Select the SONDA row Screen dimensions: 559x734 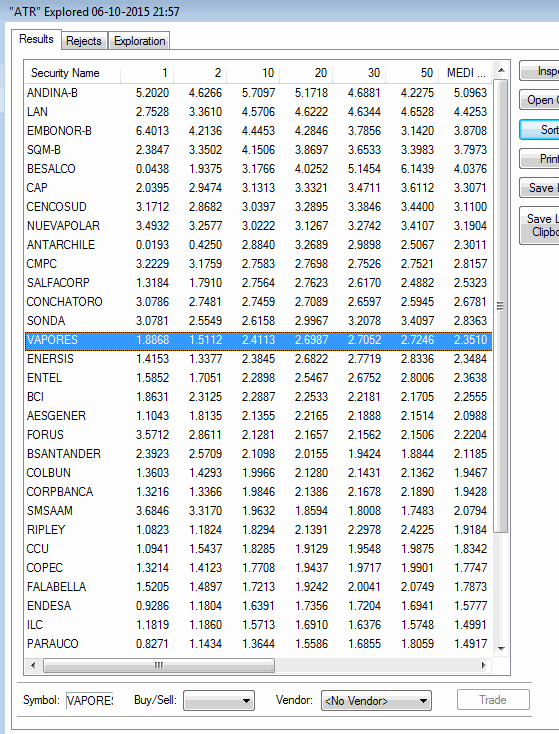tap(258, 321)
